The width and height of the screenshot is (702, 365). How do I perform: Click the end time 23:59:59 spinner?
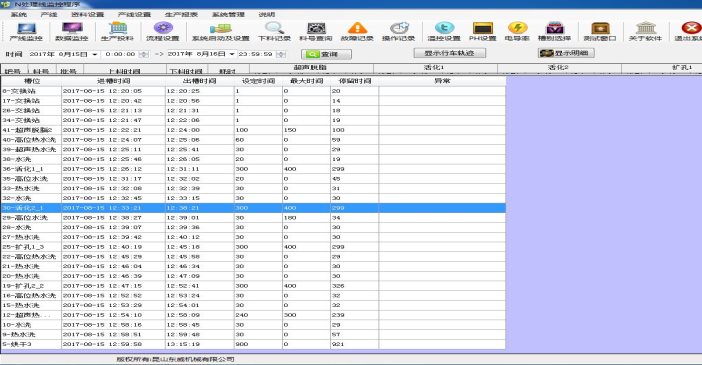pos(281,54)
